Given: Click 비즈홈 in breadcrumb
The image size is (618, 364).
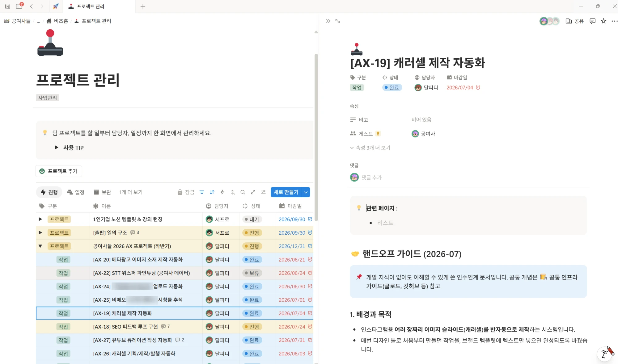Looking at the screenshot, I should 57,21.
